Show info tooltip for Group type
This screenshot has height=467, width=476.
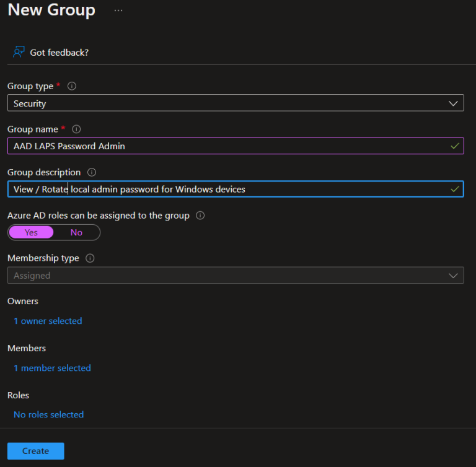click(72, 86)
